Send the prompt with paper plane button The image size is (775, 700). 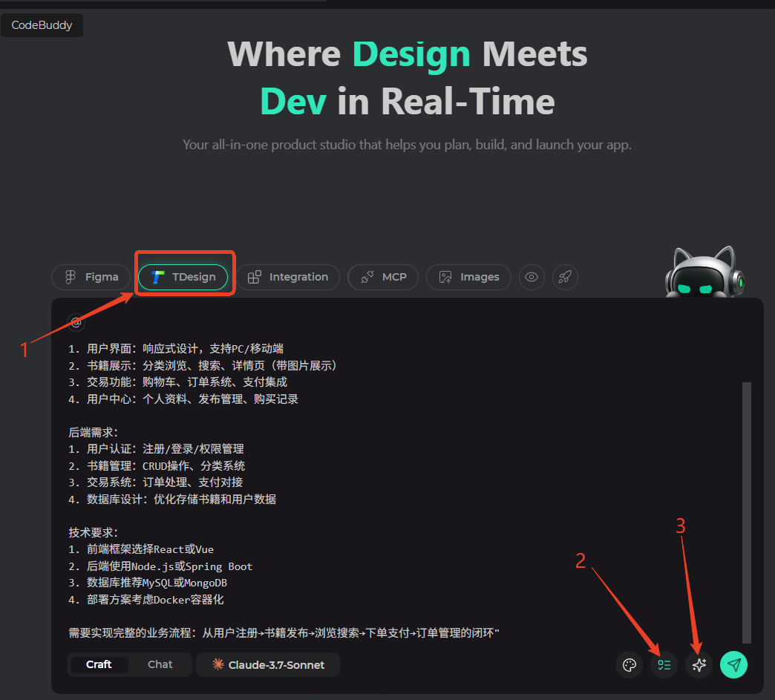pos(734,665)
